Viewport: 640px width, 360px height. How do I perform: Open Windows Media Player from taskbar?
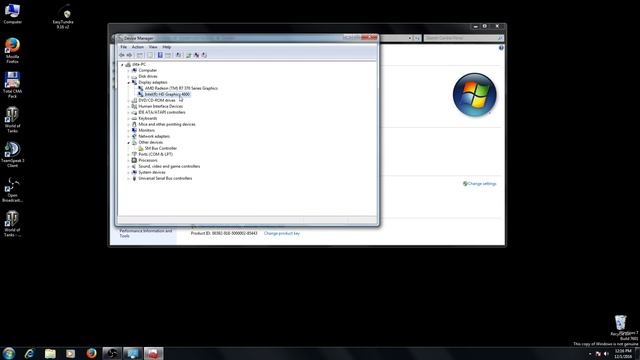pos(71,353)
